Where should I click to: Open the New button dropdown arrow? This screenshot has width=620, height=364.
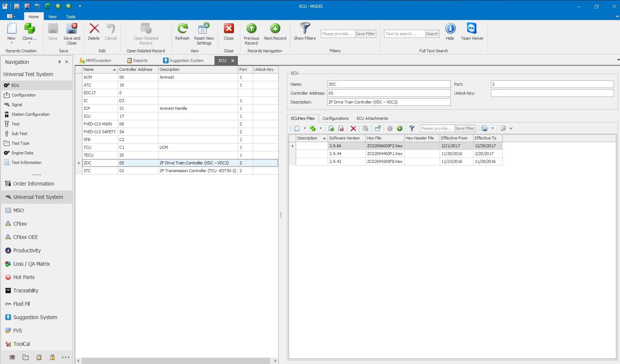(12, 43)
